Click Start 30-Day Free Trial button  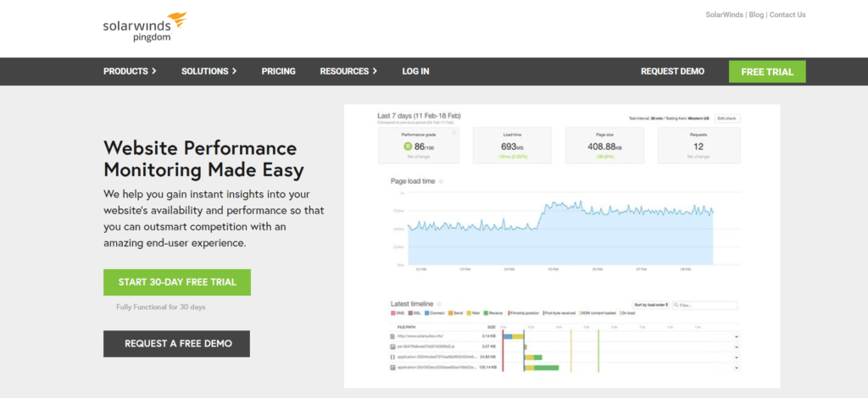(x=177, y=282)
